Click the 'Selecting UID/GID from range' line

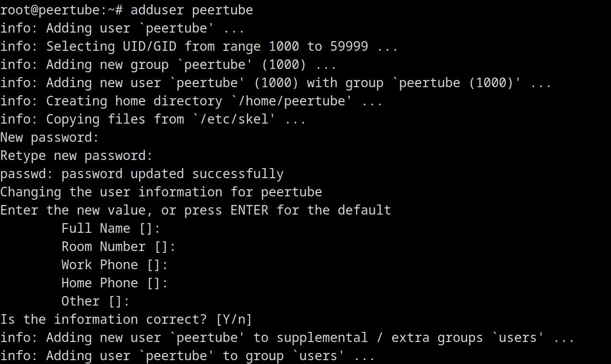(199, 46)
